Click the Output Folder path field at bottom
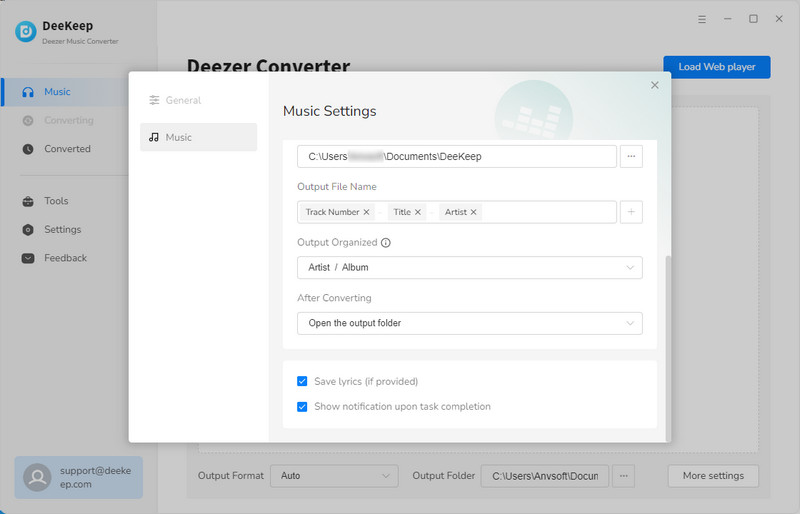Screen dimensions: 800x514 coord(544,476)
